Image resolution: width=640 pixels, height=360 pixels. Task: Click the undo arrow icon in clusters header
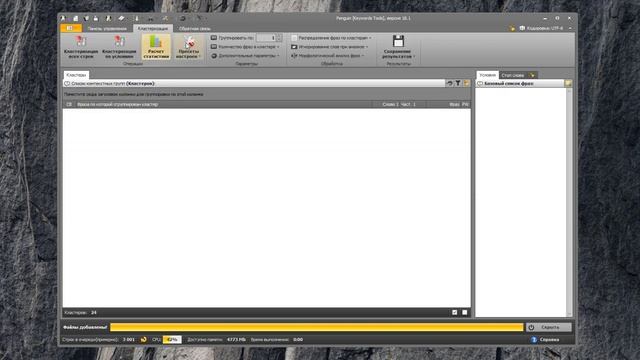click(x=449, y=83)
